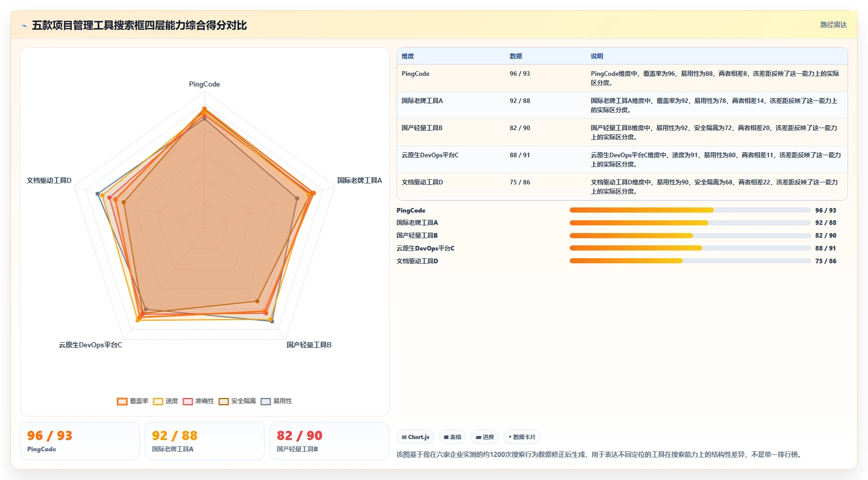Click the 国际老牌工具A axis label on the radar
Screen dimensions: 868x480
pos(359,180)
